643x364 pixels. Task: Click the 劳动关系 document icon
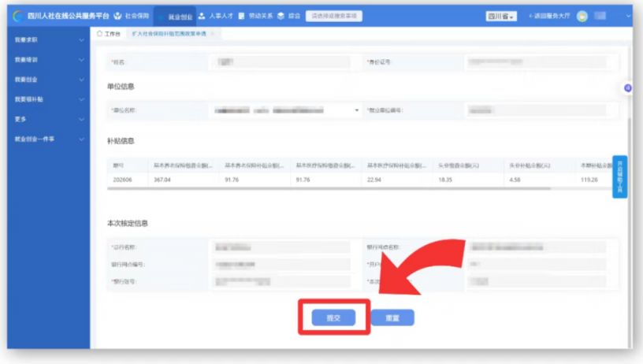[x=242, y=16]
